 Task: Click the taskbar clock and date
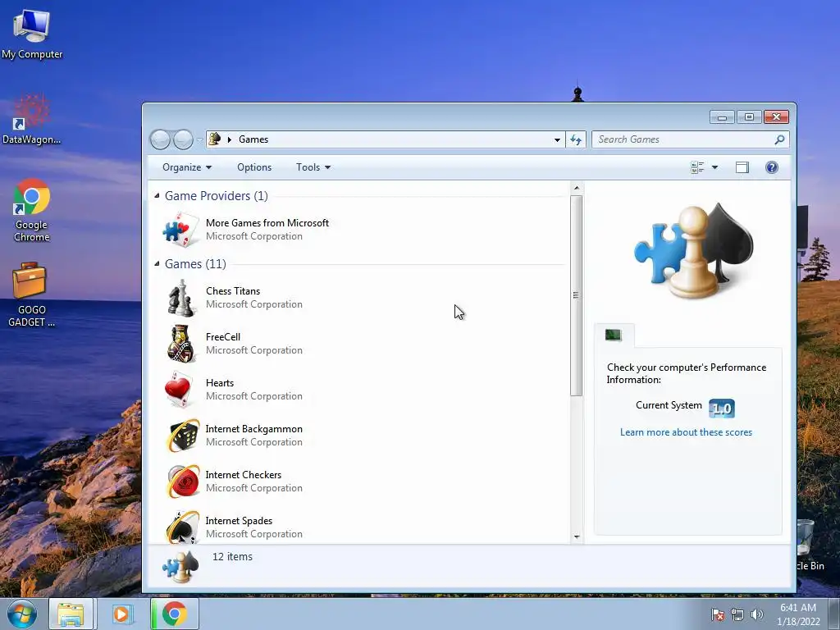[798, 614]
